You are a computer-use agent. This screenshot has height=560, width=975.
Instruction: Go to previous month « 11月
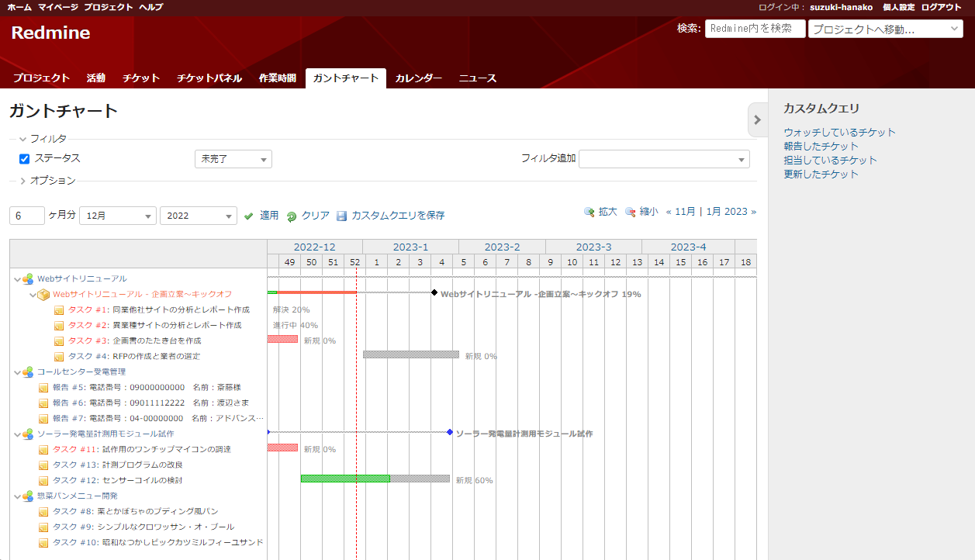(x=681, y=212)
